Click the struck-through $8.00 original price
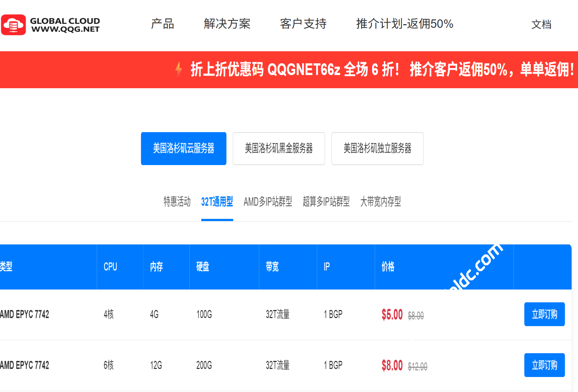This screenshot has width=578, height=392. [416, 316]
